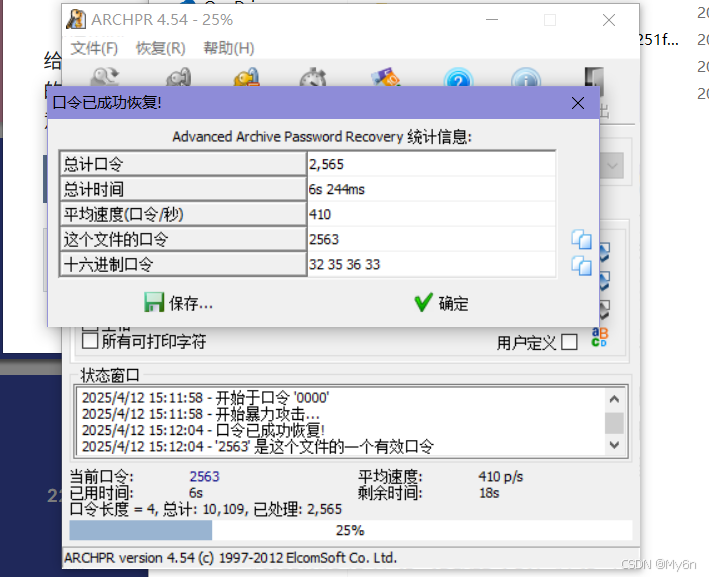Click the status bar ARCHPR version text
Viewport: 709px width, 577px height.
(230, 558)
